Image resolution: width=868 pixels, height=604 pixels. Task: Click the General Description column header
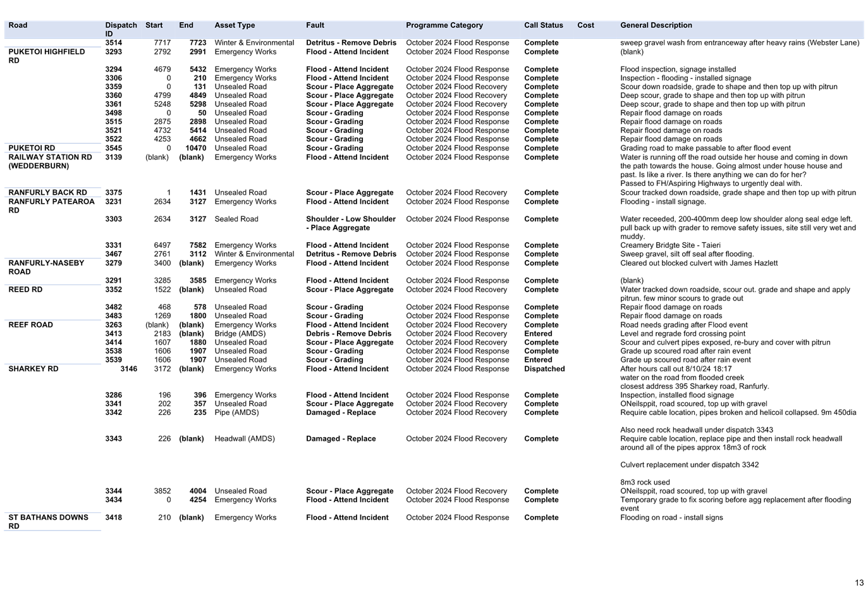tap(656, 25)
